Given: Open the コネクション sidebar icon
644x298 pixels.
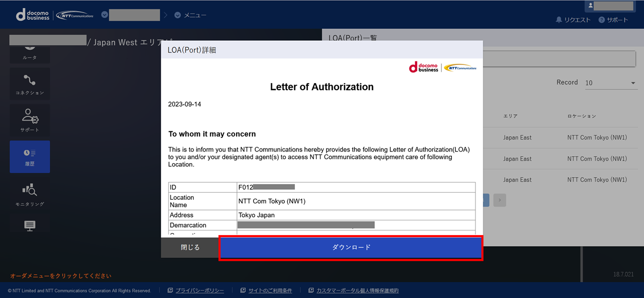Looking at the screenshot, I should point(30,84).
